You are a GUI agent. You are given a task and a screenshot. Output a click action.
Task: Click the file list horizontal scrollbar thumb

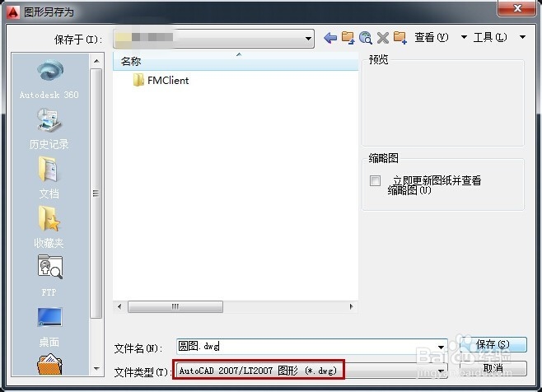[175, 306]
